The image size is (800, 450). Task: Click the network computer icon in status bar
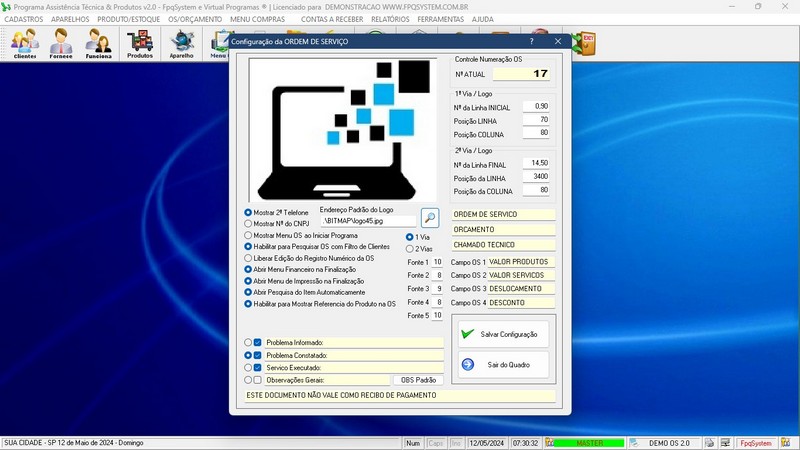(x=725, y=443)
